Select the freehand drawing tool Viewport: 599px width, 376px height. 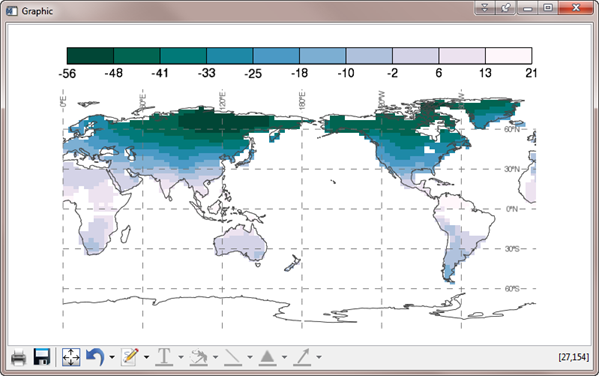tap(199, 357)
